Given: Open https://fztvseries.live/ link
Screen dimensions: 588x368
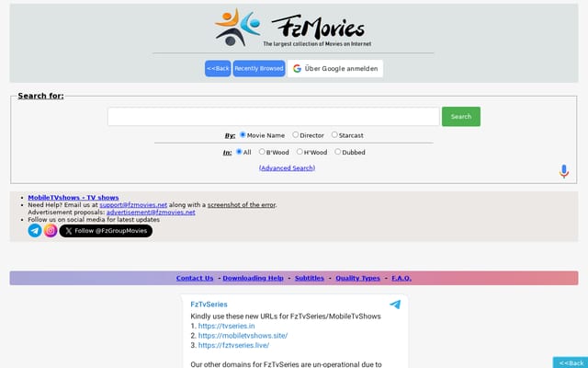Looking at the screenshot, I should (x=233, y=346).
